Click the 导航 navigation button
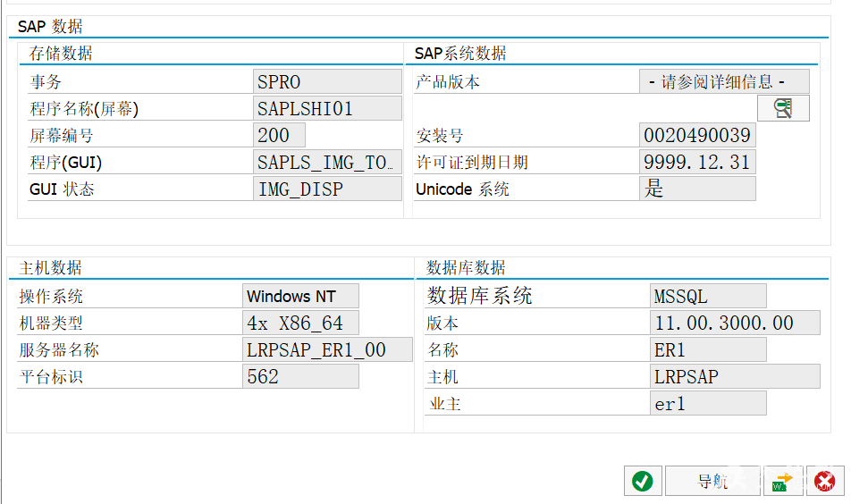Image resolution: width=851 pixels, height=504 pixels. (x=712, y=481)
